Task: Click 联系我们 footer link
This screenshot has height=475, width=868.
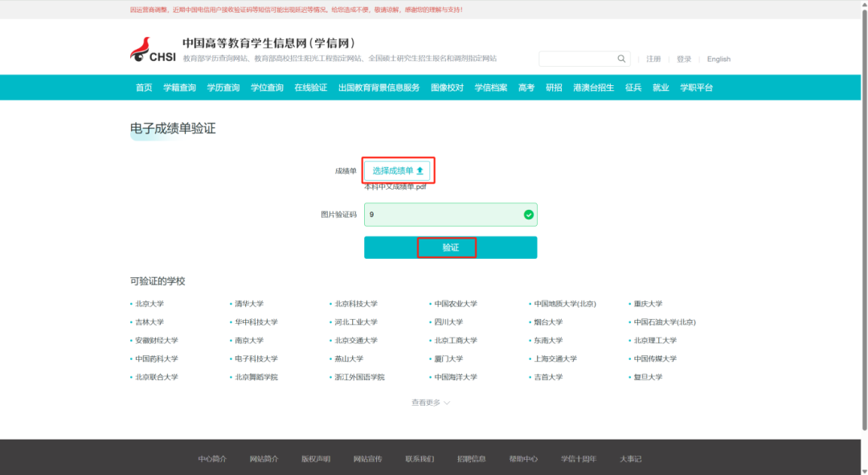Action: pos(420,459)
